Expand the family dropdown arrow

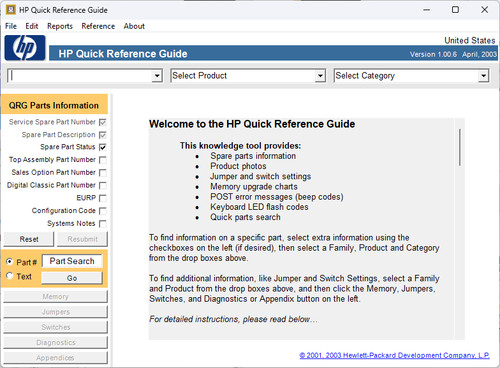[x=157, y=76]
